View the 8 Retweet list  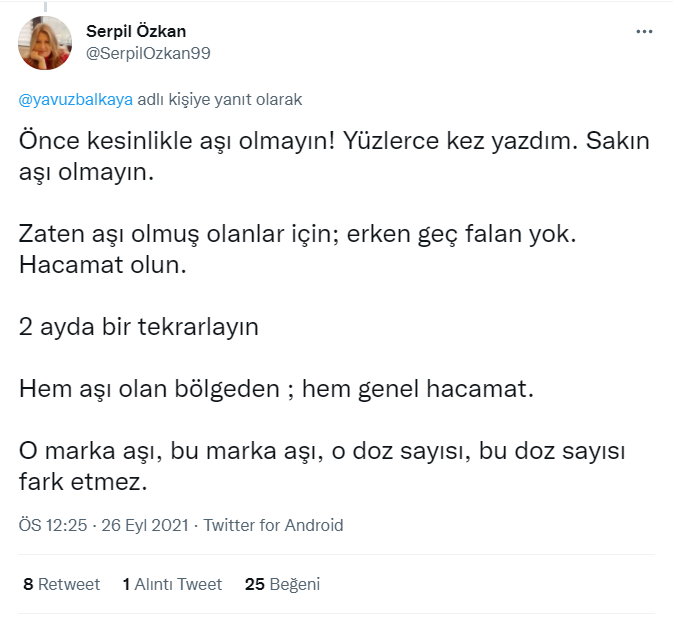(x=61, y=584)
